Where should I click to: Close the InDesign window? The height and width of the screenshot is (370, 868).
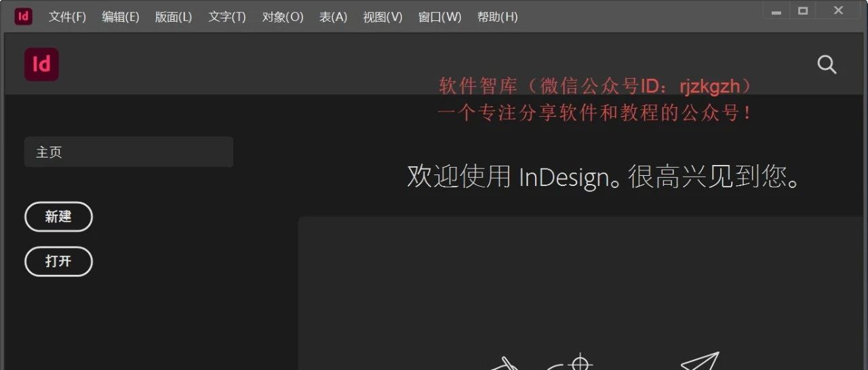[x=839, y=11]
